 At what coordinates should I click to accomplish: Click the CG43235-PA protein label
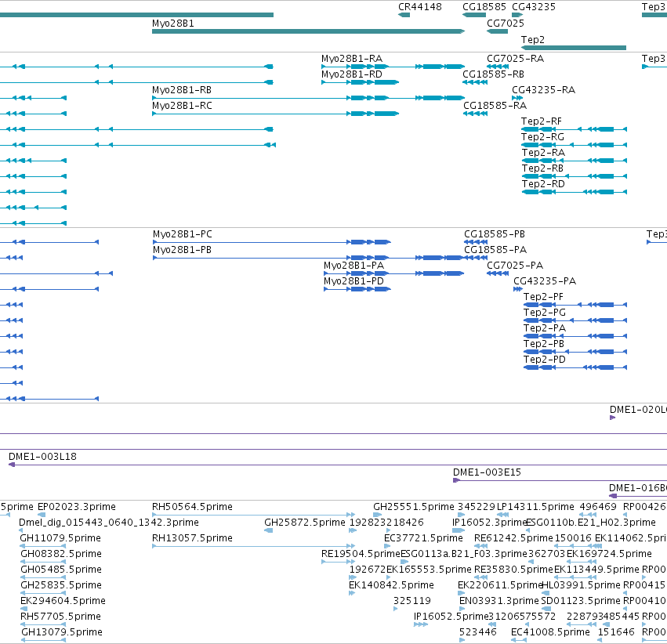(545, 281)
